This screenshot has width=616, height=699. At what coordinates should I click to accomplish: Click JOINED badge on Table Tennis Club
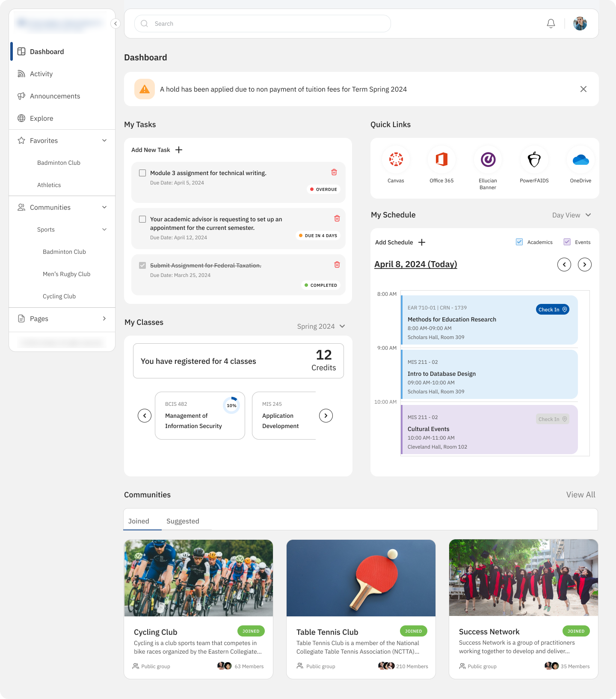(x=414, y=631)
